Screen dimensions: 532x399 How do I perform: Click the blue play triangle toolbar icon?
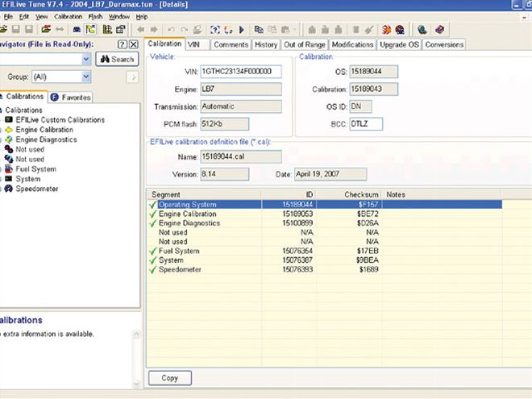click(242, 30)
